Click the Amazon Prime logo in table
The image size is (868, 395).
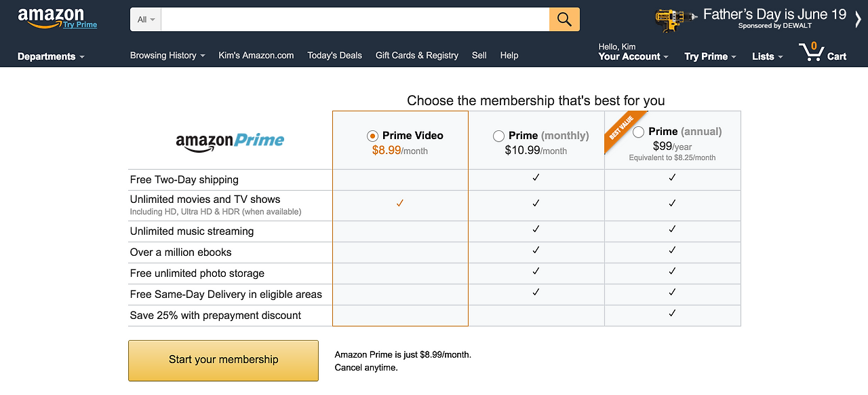tap(230, 140)
